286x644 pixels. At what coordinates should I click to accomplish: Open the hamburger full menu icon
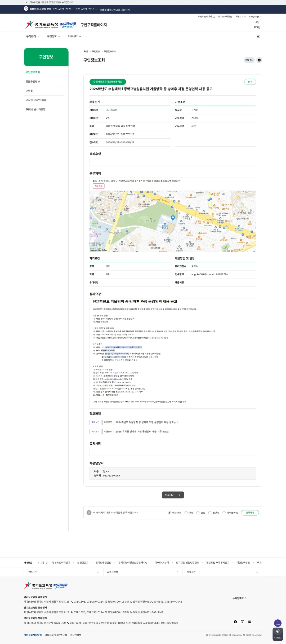coord(258,37)
